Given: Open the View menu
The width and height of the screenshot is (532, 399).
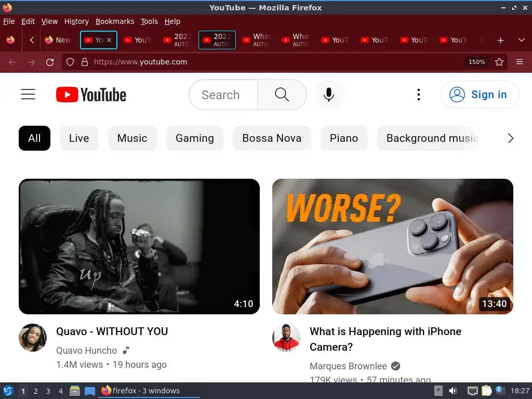Looking at the screenshot, I should [49, 21].
